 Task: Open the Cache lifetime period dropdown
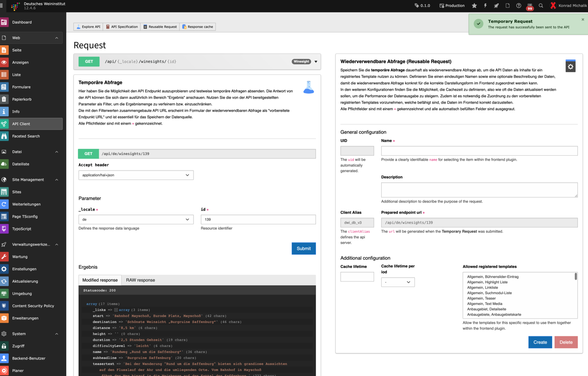[398, 282]
